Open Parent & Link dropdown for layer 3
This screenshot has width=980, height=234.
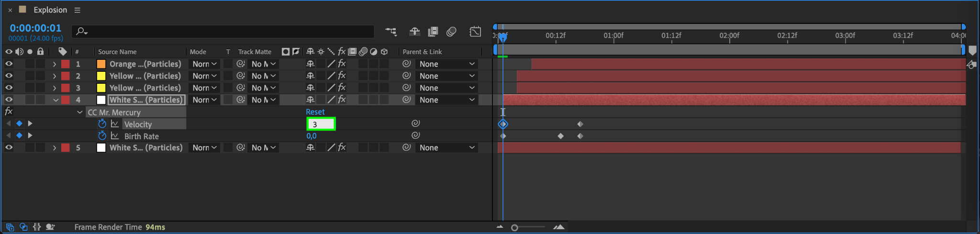click(446, 88)
